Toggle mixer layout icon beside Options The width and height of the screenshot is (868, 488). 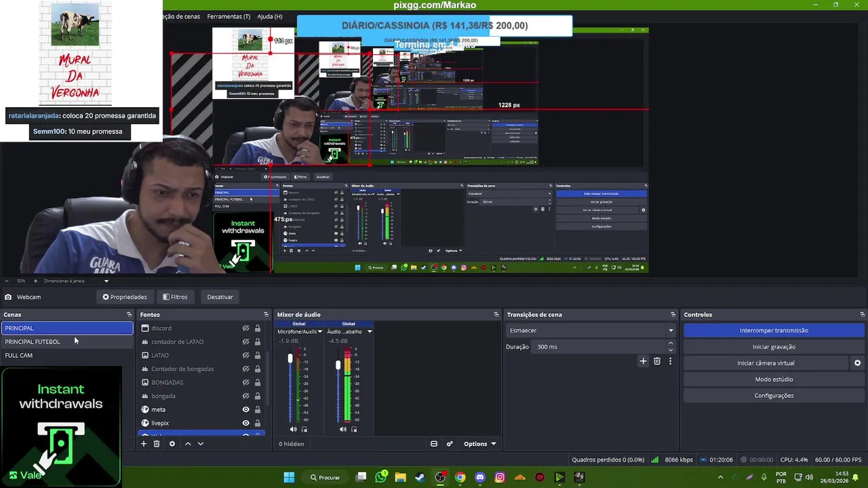[x=434, y=444]
